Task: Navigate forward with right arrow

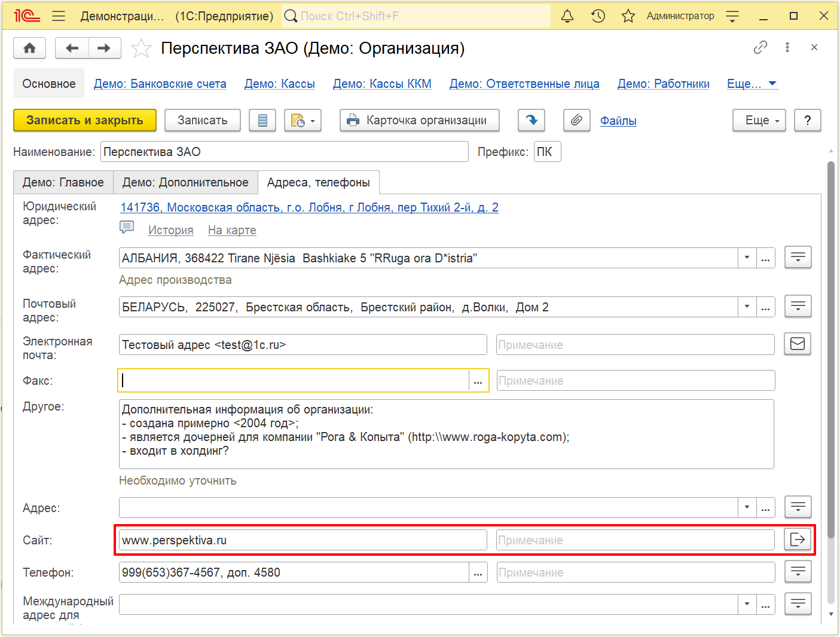Action: click(x=105, y=48)
